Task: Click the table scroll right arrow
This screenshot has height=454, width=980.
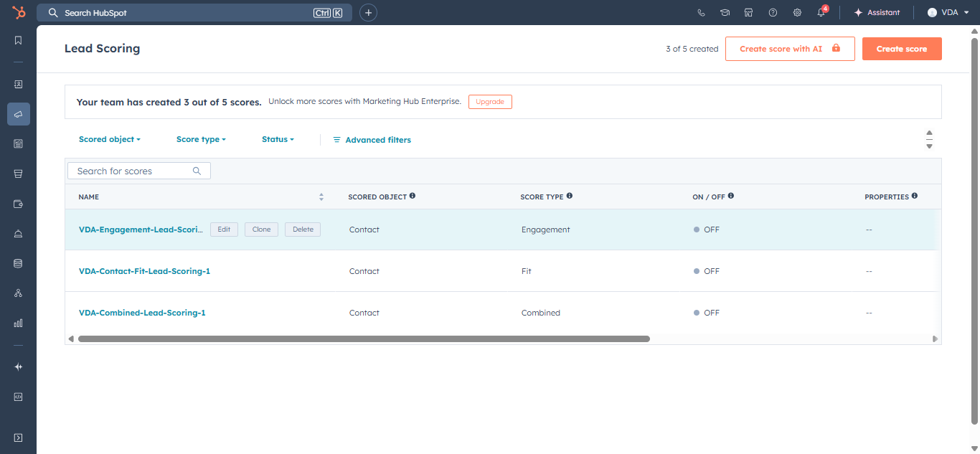Action: (936, 339)
